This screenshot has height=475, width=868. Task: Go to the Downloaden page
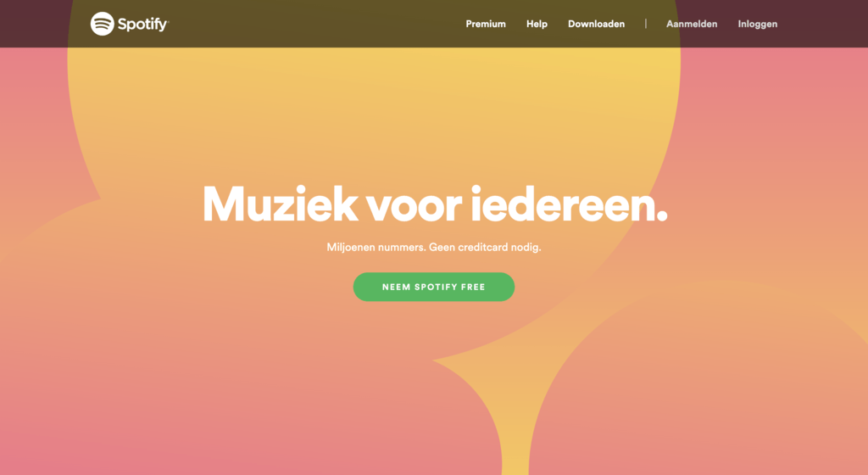[596, 24]
